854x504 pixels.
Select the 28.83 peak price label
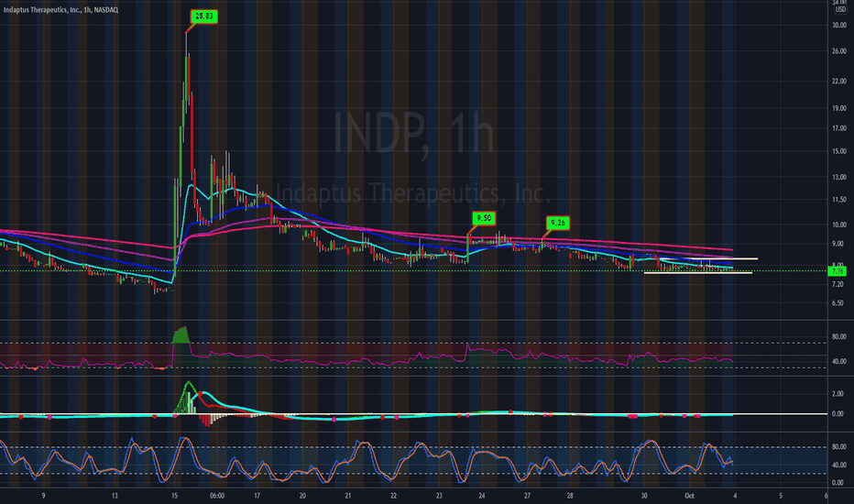click(x=204, y=16)
